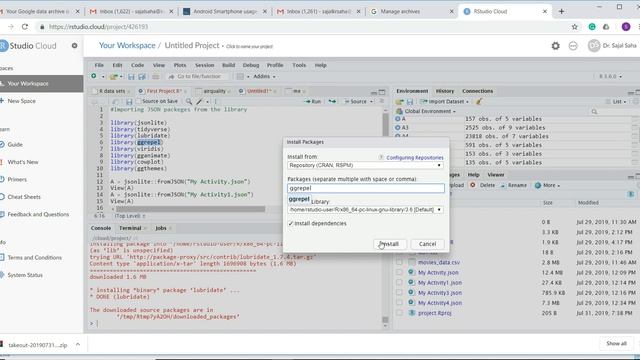Check the box beside My Activity.json
The image size is (640, 360).
[399, 272]
